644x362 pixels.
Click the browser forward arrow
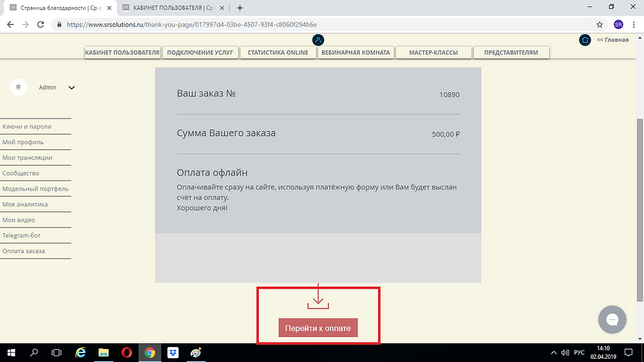26,24
